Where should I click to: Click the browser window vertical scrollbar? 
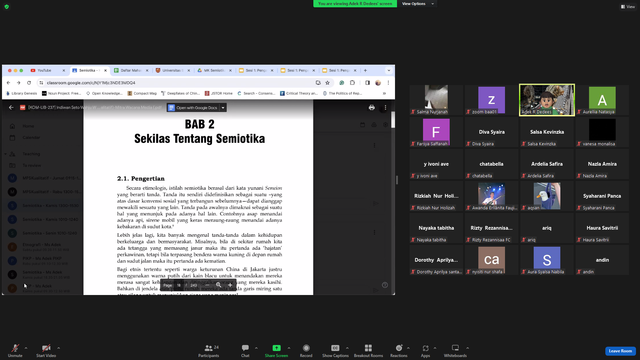click(393, 120)
